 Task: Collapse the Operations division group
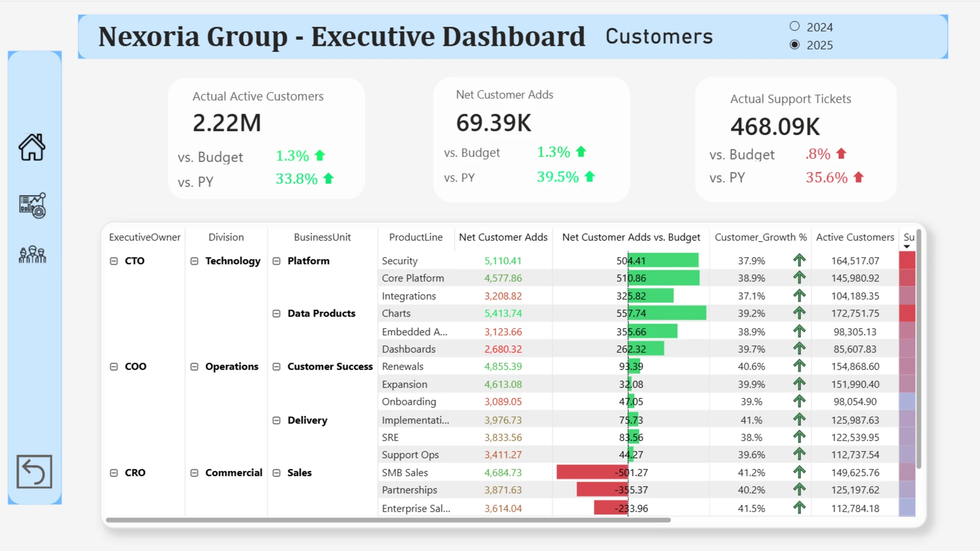tap(194, 366)
